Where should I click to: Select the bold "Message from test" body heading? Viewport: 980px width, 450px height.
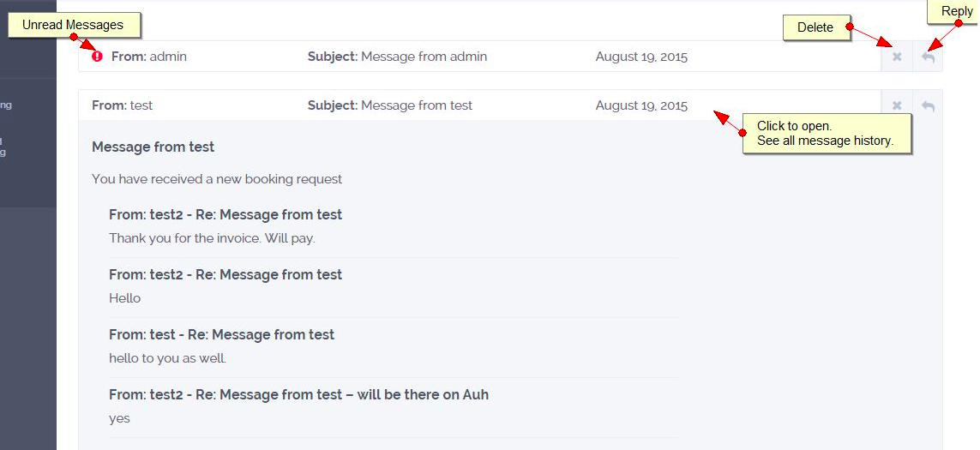(x=153, y=147)
